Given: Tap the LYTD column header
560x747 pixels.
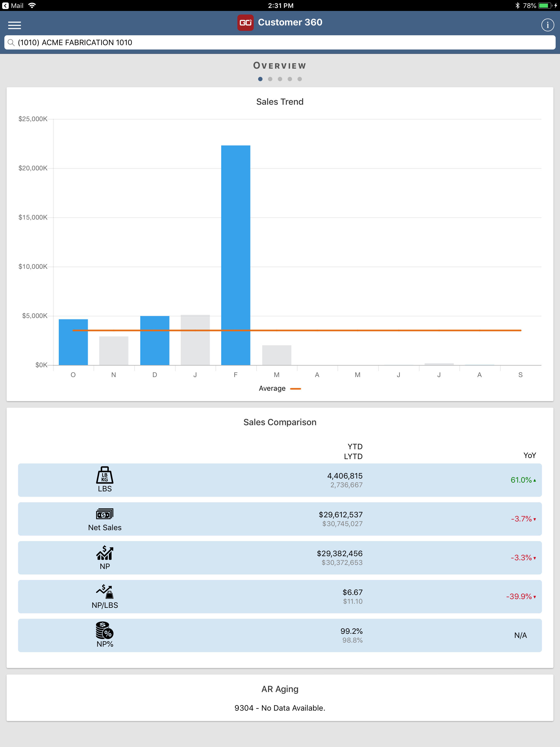Looking at the screenshot, I should (353, 457).
